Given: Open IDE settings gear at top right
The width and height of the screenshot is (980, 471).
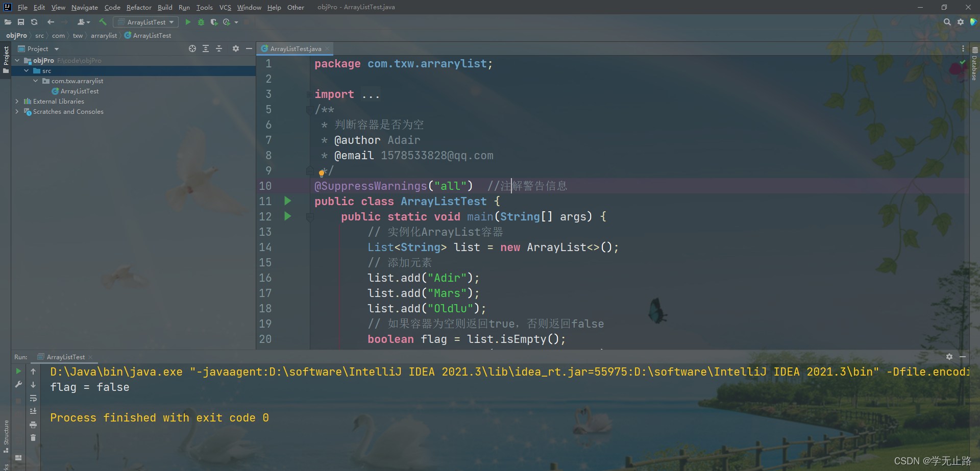Looking at the screenshot, I should coord(961,22).
